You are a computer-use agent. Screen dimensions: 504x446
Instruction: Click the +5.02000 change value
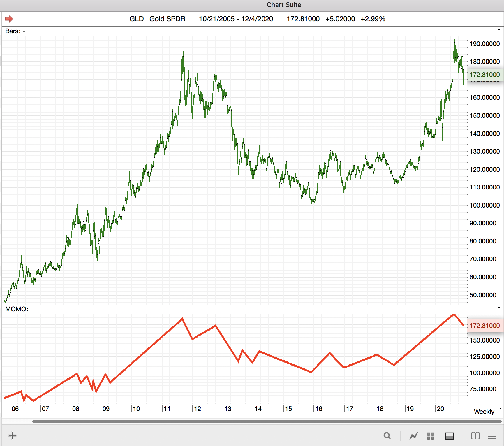(340, 19)
